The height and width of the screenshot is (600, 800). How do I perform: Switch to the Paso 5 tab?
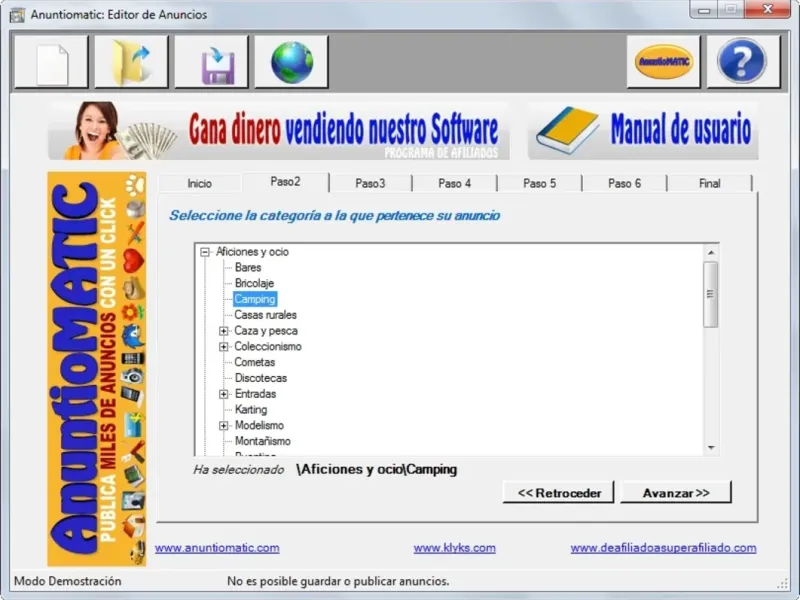click(x=539, y=184)
